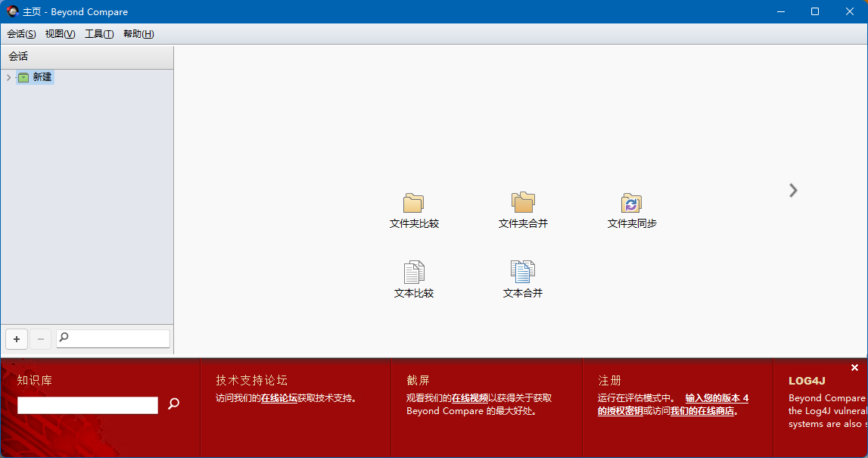Open the 工具(T) menu

99,34
